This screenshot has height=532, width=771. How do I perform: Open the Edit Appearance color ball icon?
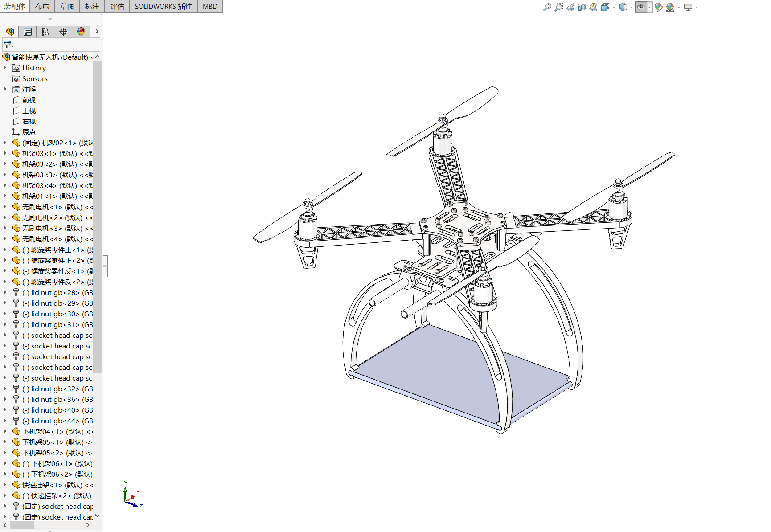(658, 7)
